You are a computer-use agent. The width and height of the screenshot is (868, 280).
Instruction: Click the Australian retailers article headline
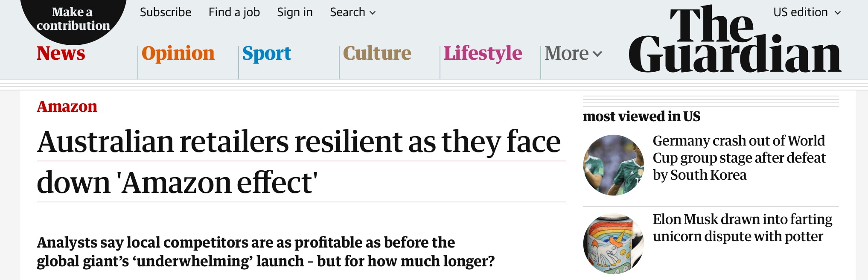pos(299,162)
